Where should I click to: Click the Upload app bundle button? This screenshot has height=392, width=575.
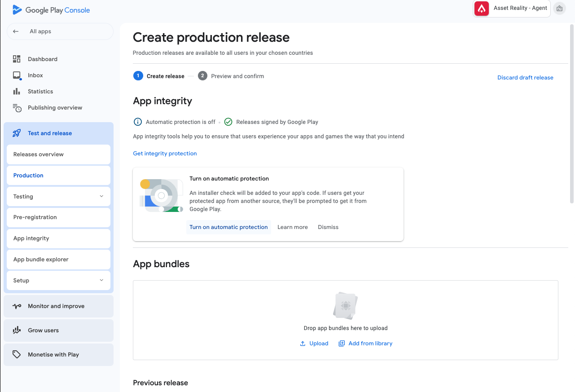(314, 344)
